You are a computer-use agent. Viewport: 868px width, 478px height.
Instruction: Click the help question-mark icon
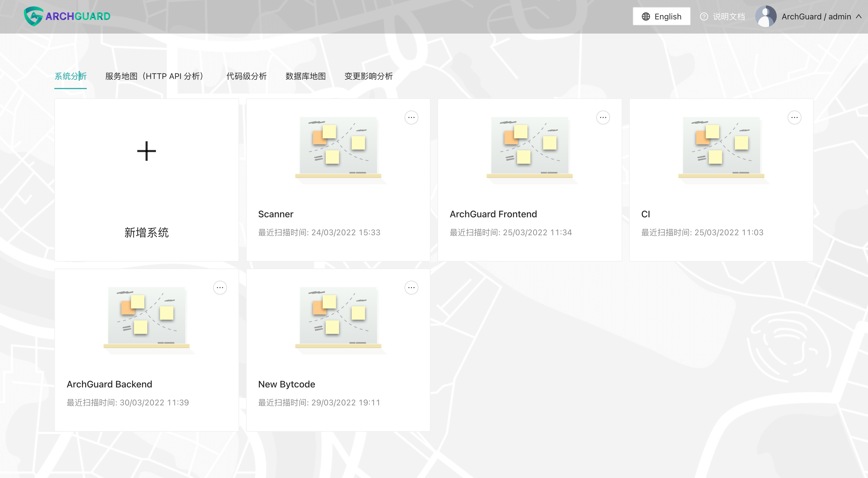(x=704, y=16)
